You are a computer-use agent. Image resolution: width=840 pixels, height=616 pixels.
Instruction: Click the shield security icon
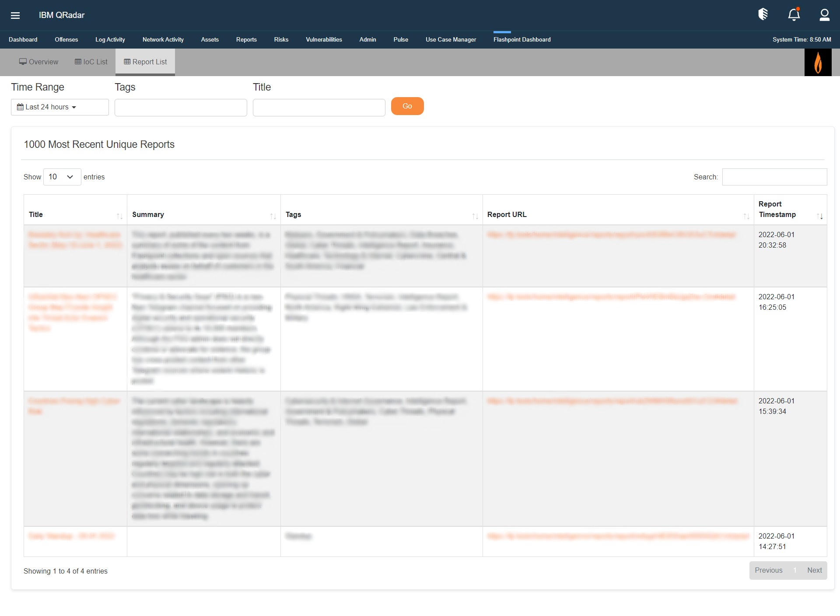pos(763,14)
